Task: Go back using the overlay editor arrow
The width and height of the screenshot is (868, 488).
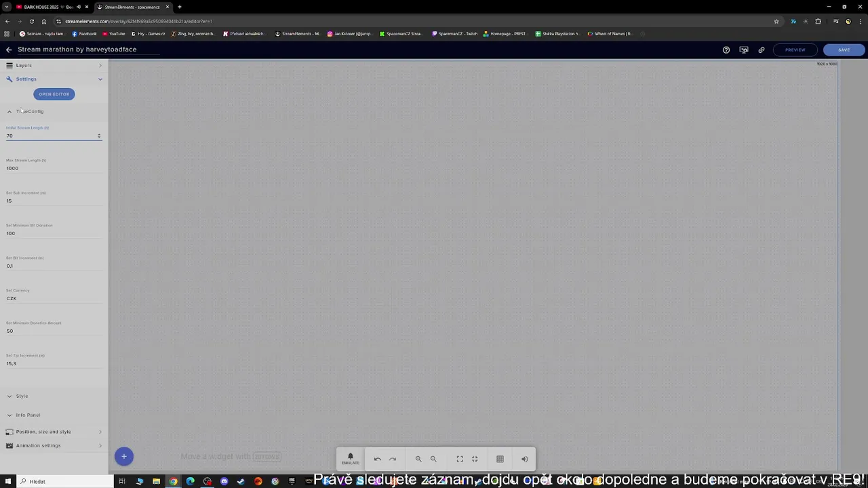Action: 9,49
